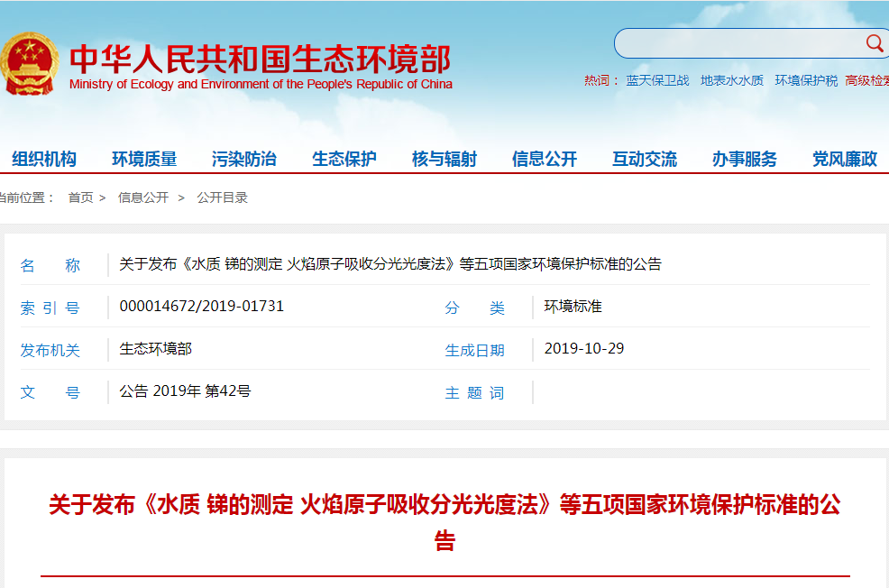The image size is (889, 588).
Task: Click the magnifier search icon
Action: tap(875, 42)
